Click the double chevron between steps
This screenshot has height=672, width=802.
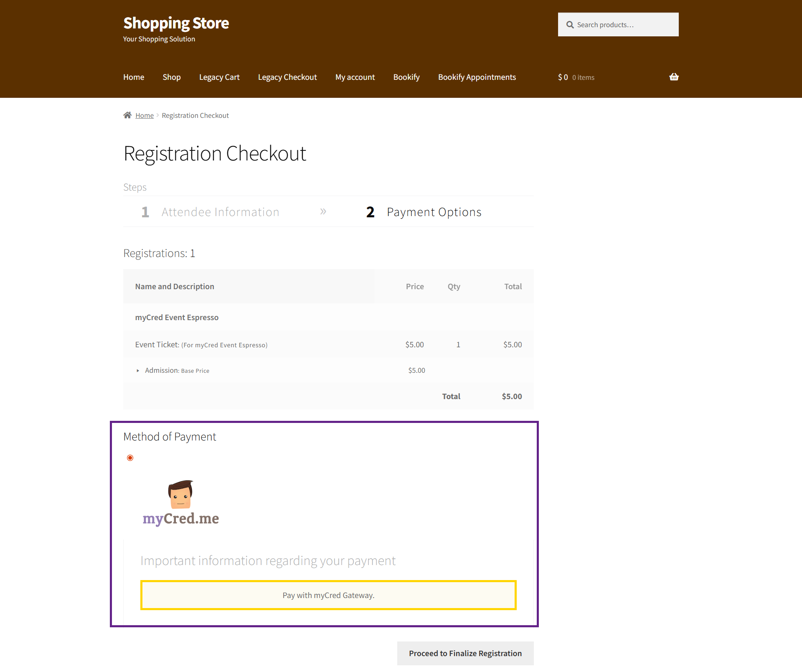(323, 212)
